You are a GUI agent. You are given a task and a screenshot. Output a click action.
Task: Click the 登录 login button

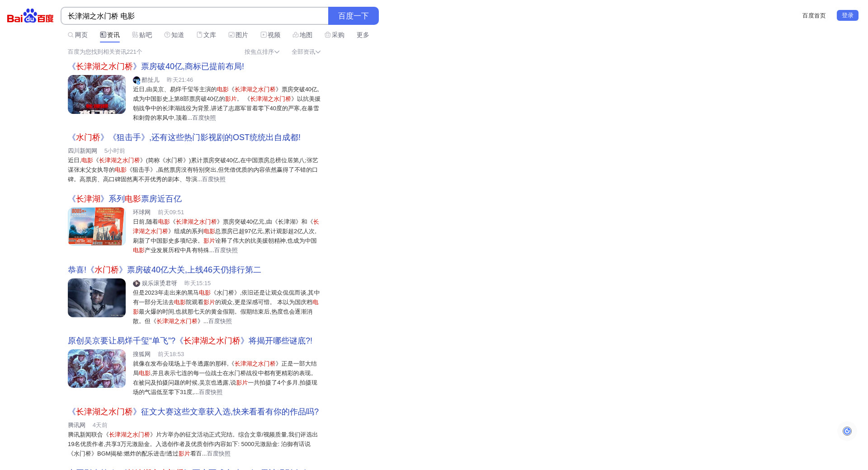coord(847,15)
